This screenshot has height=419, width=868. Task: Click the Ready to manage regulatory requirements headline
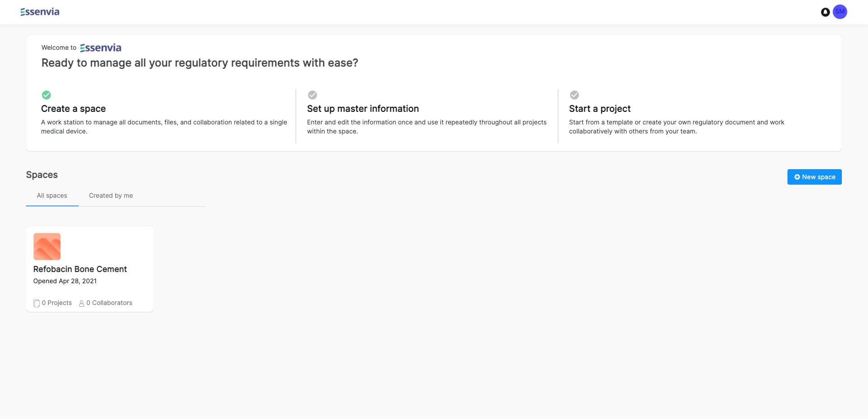point(200,63)
